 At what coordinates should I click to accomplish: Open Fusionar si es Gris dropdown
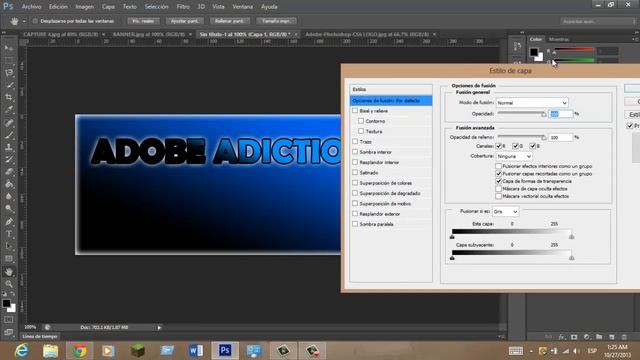505,211
